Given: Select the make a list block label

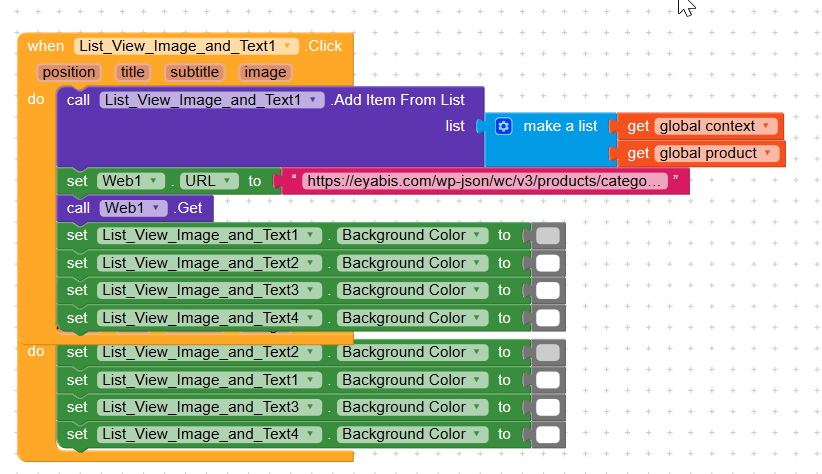Looking at the screenshot, I should [560, 126].
